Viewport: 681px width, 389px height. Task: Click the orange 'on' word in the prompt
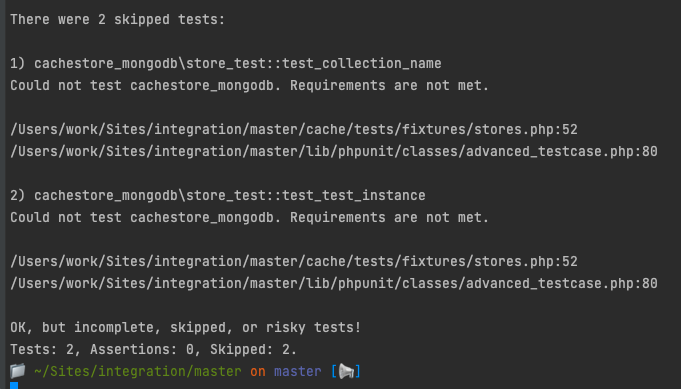(x=258, y=372)
